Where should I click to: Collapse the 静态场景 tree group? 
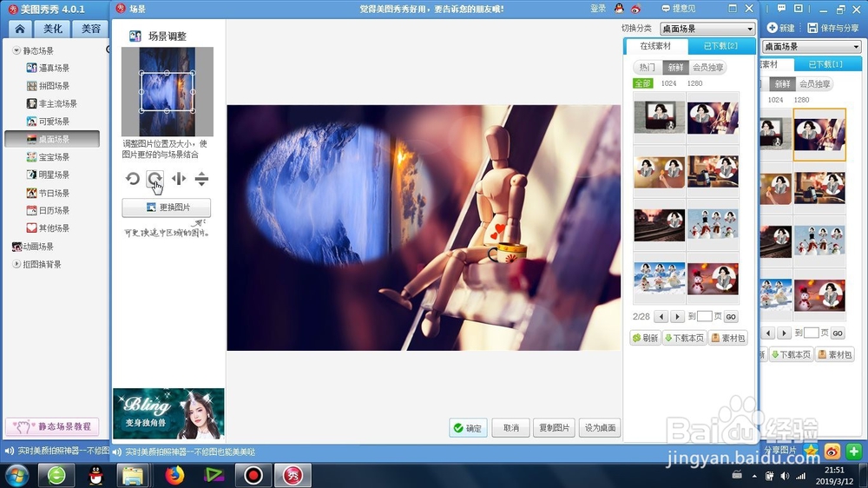(16, 50)
